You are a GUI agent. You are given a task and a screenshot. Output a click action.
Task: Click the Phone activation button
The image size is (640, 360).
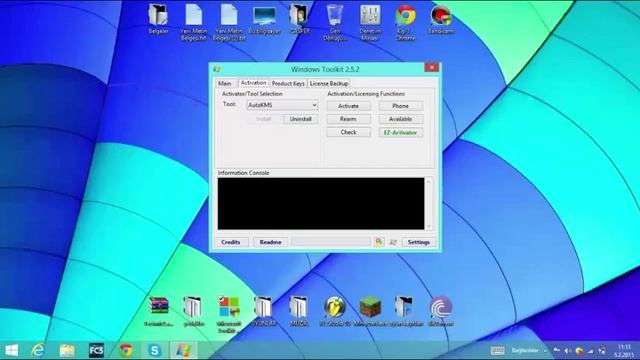click(400, 106)
